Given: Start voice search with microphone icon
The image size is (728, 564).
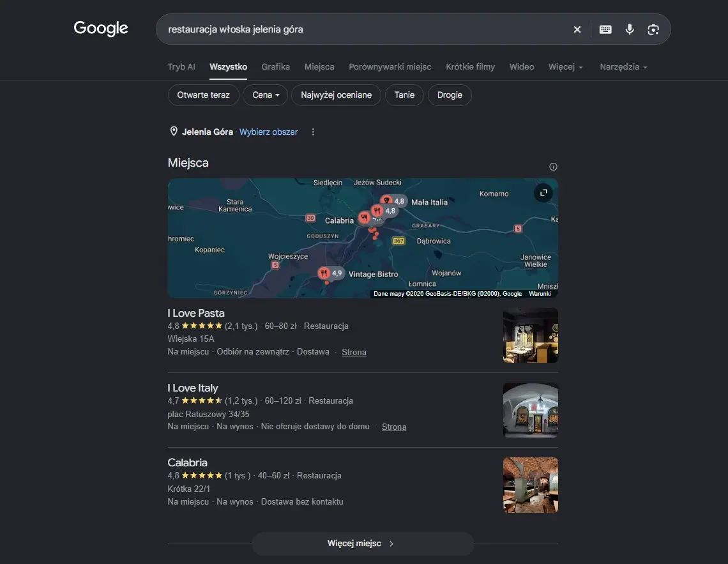Looking at the screenshot, I should pos(630,29).
